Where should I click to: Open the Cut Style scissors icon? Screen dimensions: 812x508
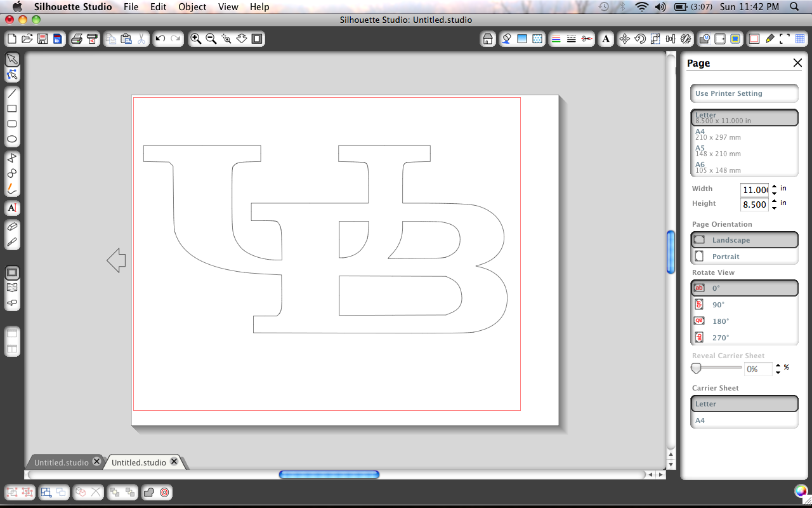587,39
